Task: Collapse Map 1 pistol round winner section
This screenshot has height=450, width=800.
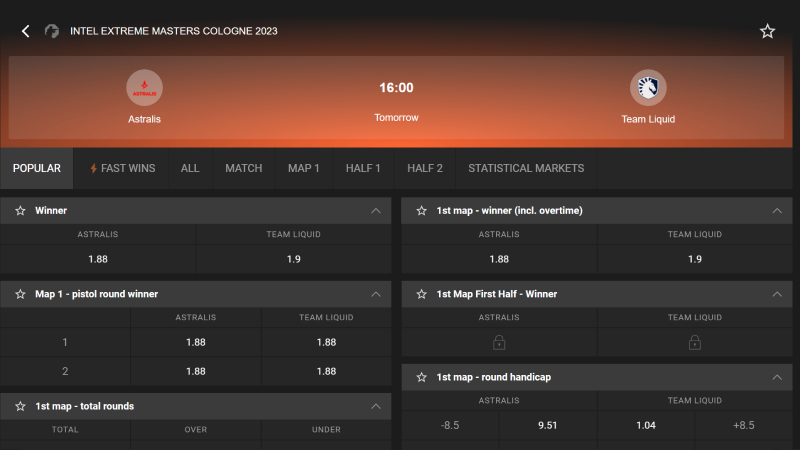Action: 376,294
